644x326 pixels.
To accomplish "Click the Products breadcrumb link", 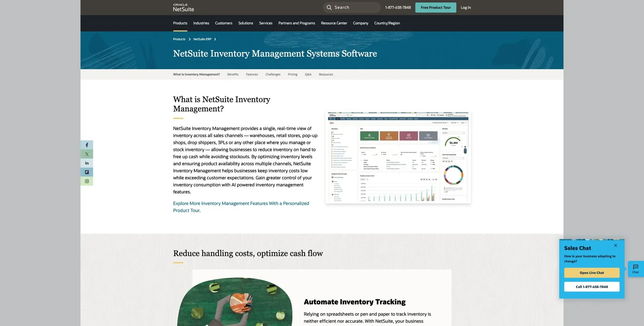I will [x=179, y=39].
